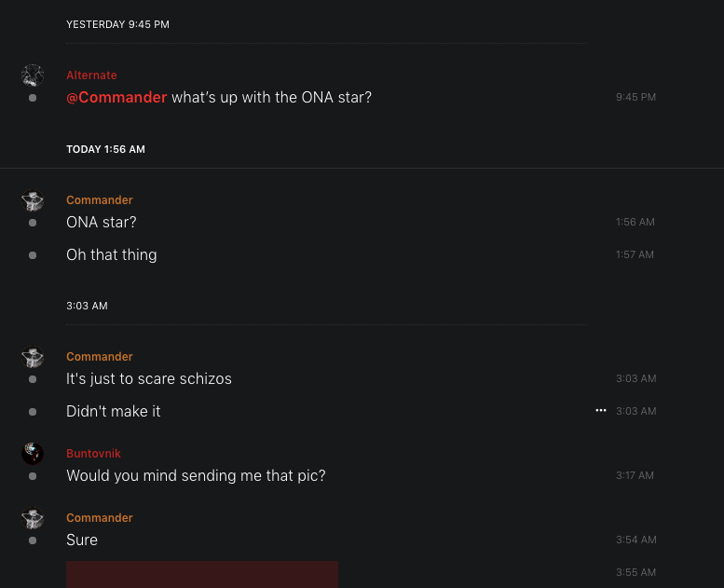Click the 'TODAY 1:56 AM' date separator
This screenshot has height=588, width=724.
pyautogui.click(x=105, y=149)
